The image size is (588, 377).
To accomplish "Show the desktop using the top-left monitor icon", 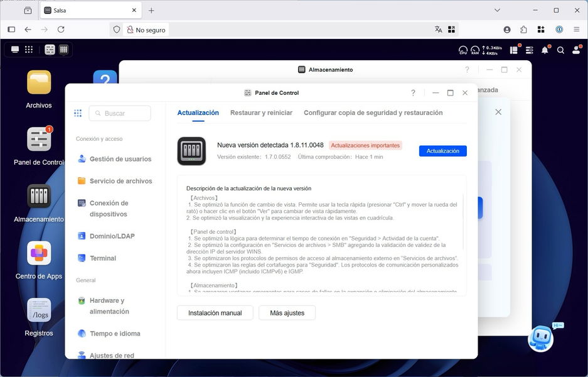I will [x=15, y=50].
